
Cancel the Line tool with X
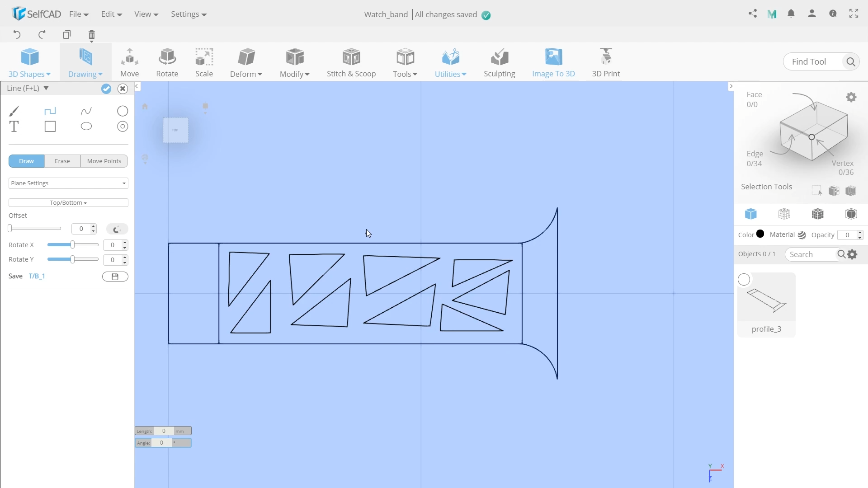point(123,89)
